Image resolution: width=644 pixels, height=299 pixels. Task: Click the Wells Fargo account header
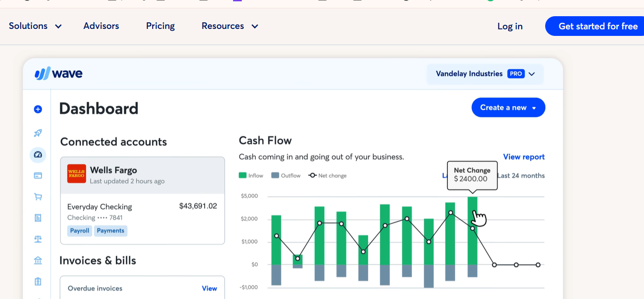coord(143,175)
